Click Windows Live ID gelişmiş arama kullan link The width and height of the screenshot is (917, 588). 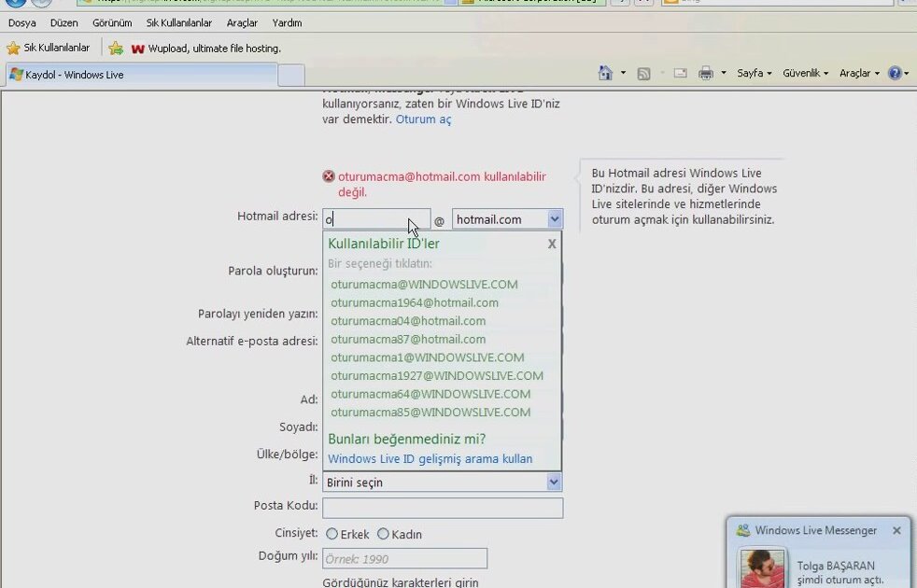coord(430,459)
